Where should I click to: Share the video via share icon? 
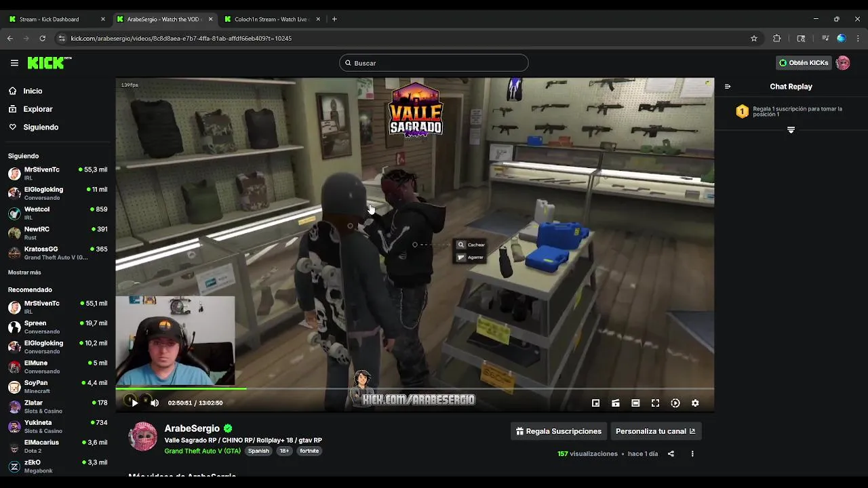pos(671,453)
